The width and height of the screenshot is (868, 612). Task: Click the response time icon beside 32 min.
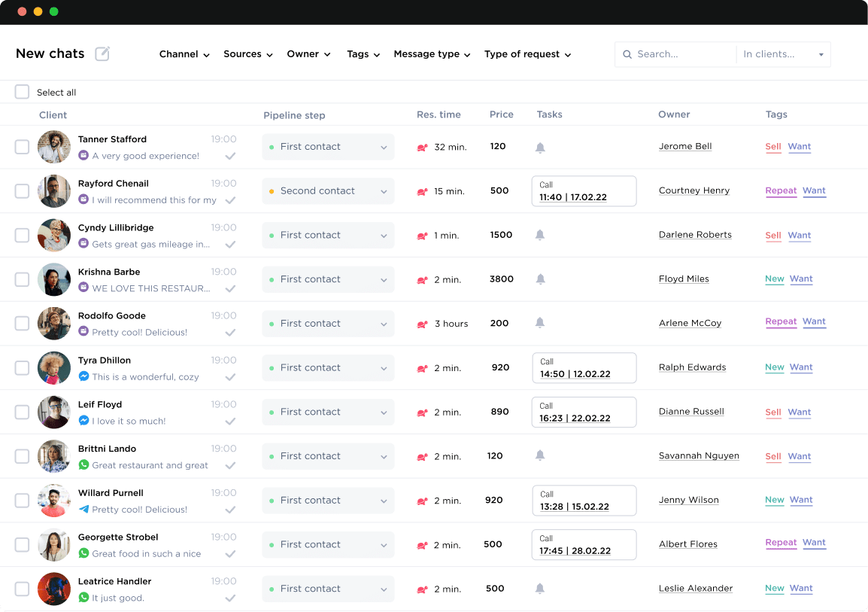[422, 147]
